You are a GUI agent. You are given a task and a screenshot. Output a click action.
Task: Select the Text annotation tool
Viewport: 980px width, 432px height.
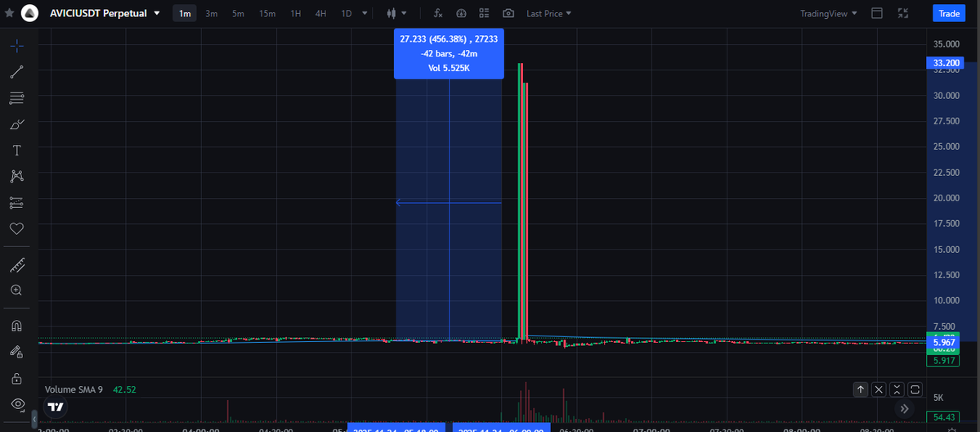point(17,151)
